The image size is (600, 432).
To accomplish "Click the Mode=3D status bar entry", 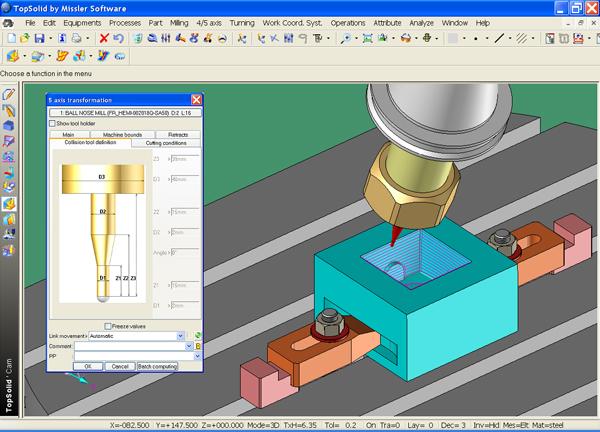I will (263, 425).
